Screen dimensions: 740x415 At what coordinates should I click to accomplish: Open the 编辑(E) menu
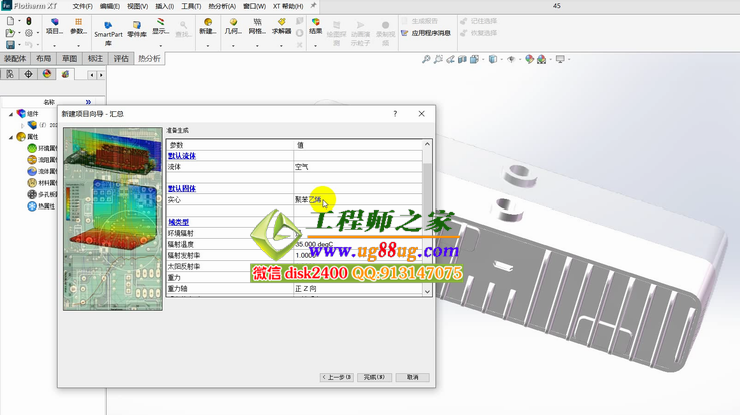110,6
